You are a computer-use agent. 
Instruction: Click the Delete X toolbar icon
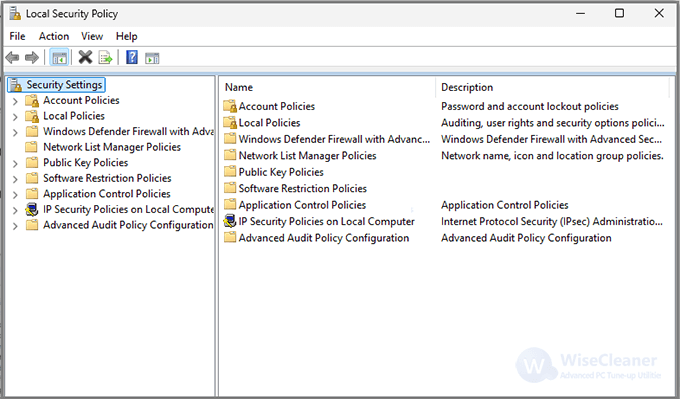85,57
